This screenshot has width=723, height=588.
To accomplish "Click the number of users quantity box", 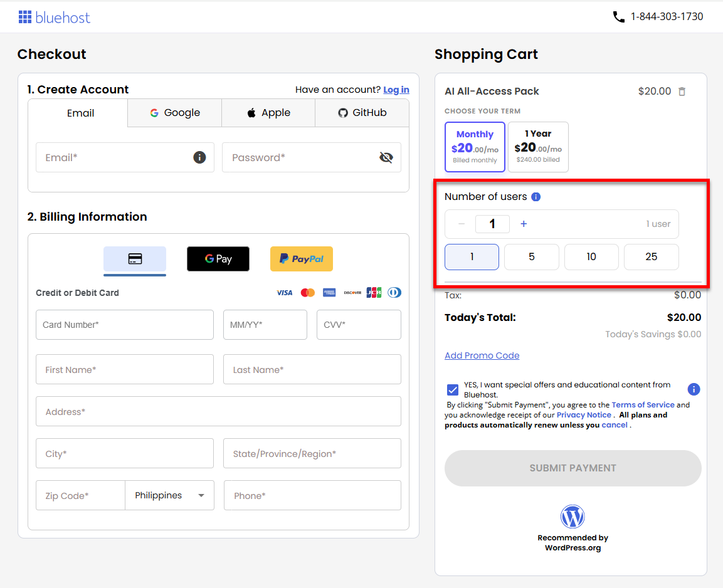I will click(492, 224).
